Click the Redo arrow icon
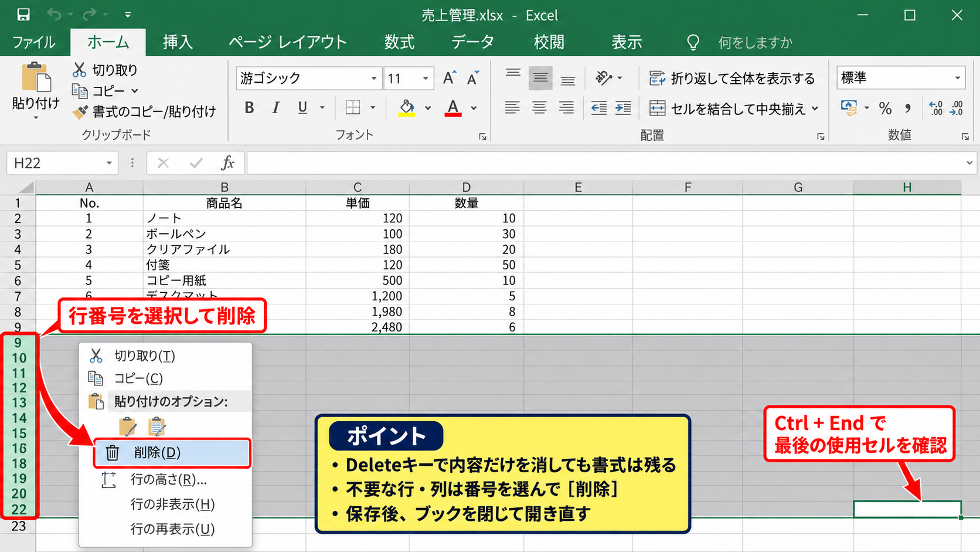The image size is (980, 552). (x=90, y=15)
